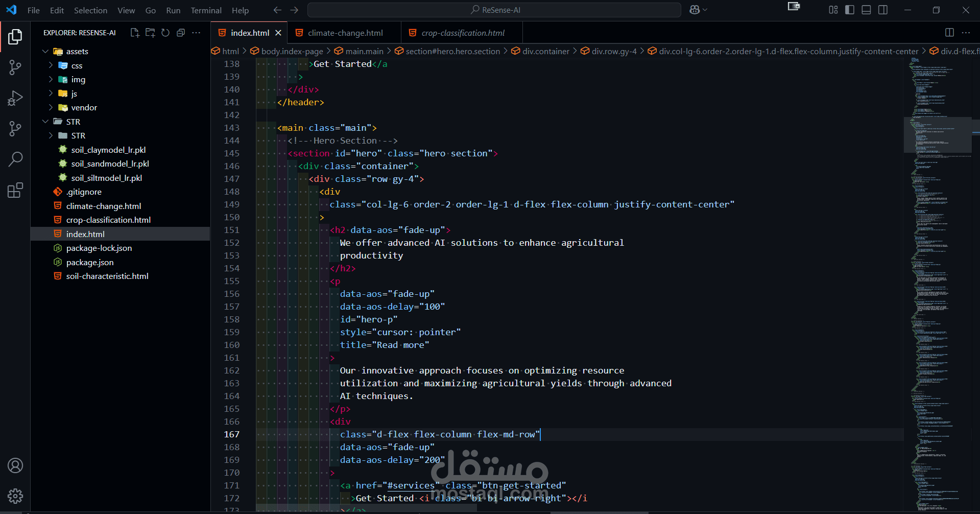980x514 pixels.
Task: Click the code minimap overview
Action: (938, 284)
